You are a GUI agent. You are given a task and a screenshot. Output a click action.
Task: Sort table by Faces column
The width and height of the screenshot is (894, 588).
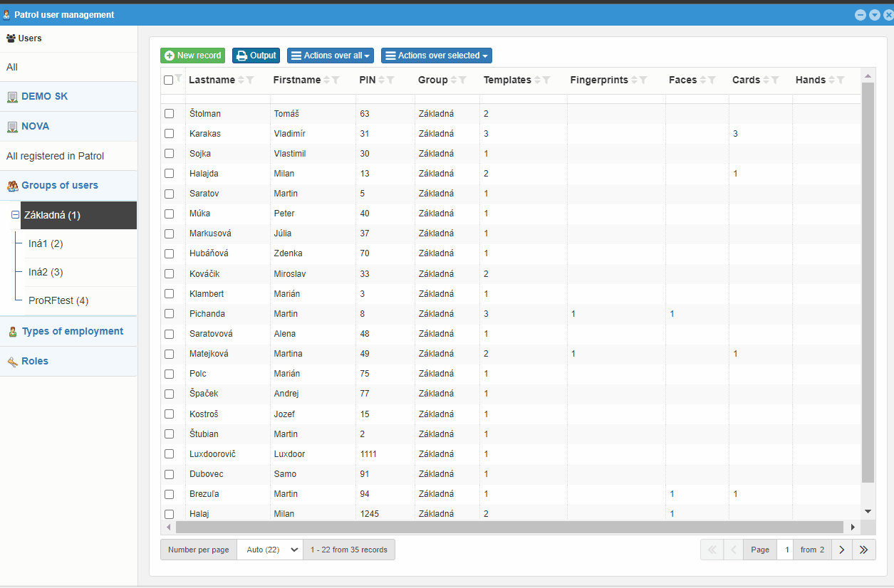[x=703, y=80]
